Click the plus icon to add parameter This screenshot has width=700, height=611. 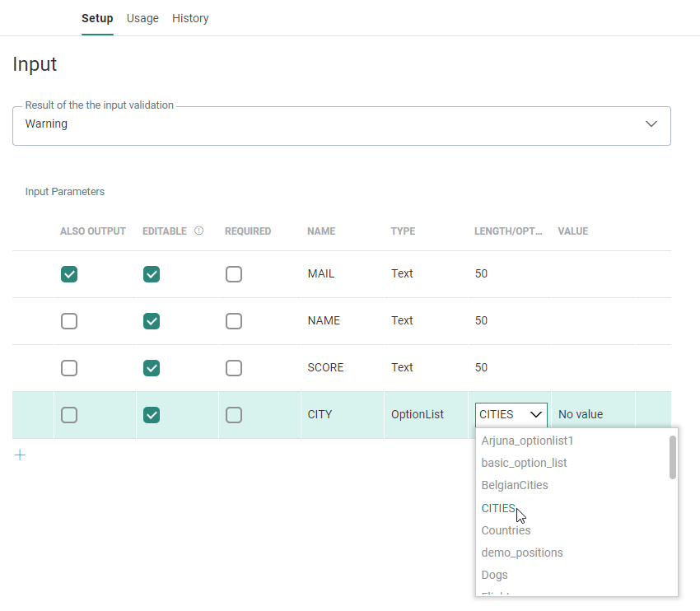(20, 455)
